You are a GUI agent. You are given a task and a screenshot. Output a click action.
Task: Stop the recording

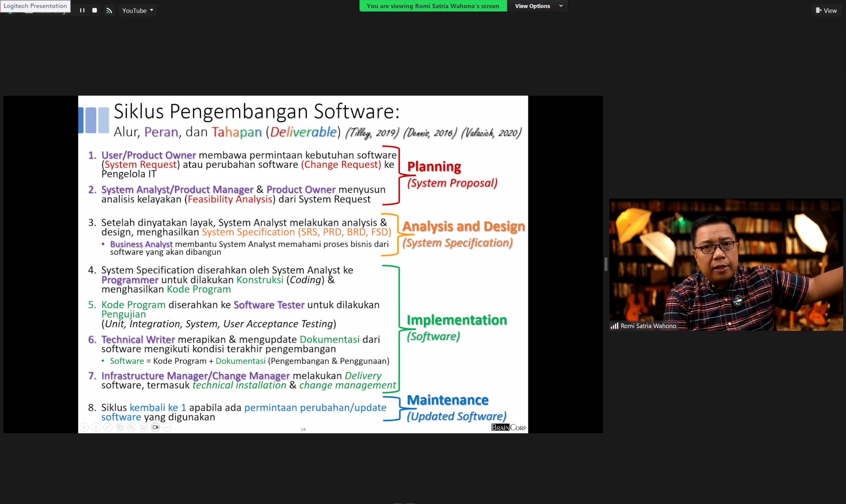pos(95,10)
